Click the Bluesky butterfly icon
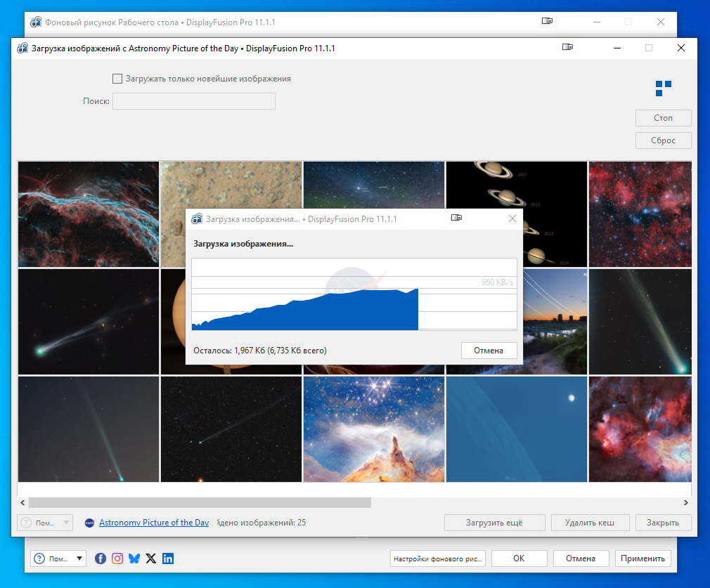Screen dimensions: 710x588 (134, 558)
